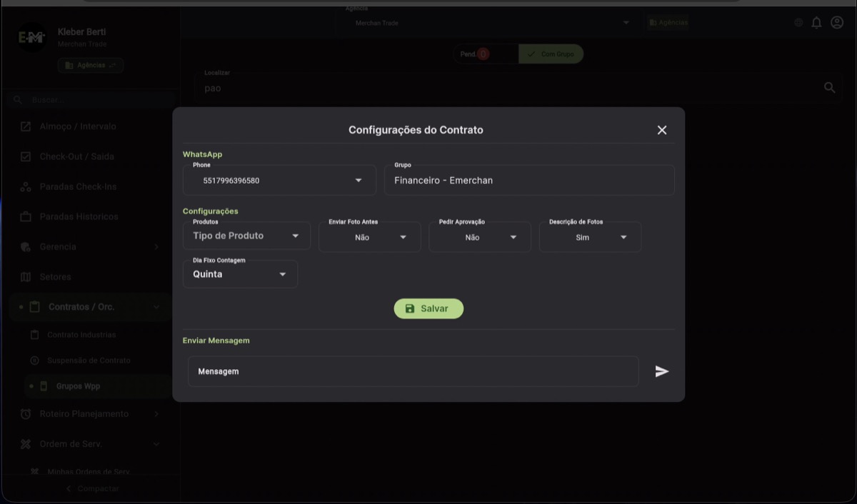Click the magnifier icon in the Localizar field
This screenshot has width=857, height=504.
tap(829, 87)
